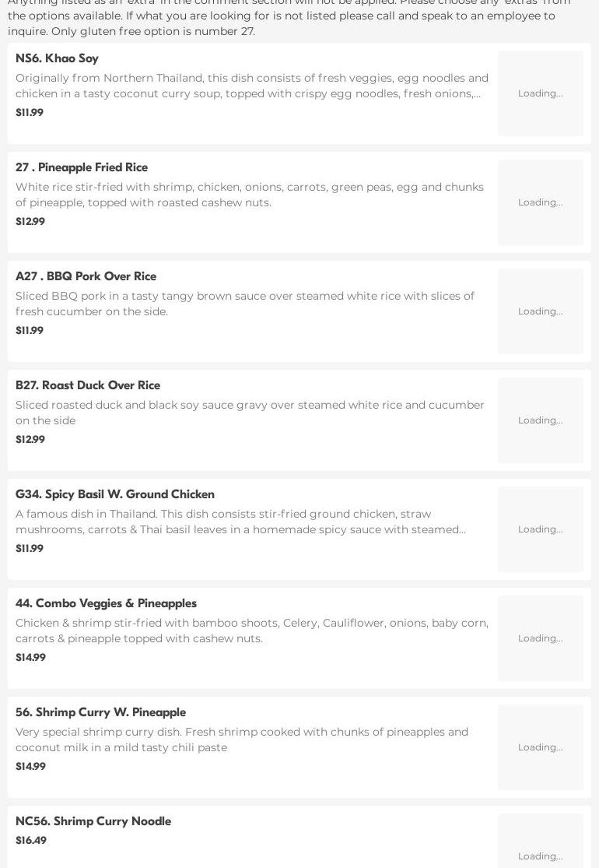The image size is (599, 868).
Task: Click the Combo Veggies $14.99 price
Action: (30, 658)
